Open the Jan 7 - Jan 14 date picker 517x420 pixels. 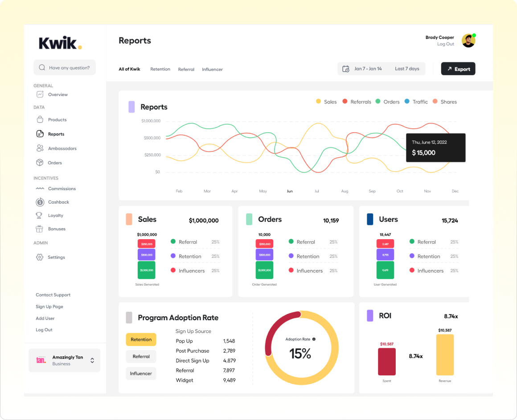click(x=363, y=69)
